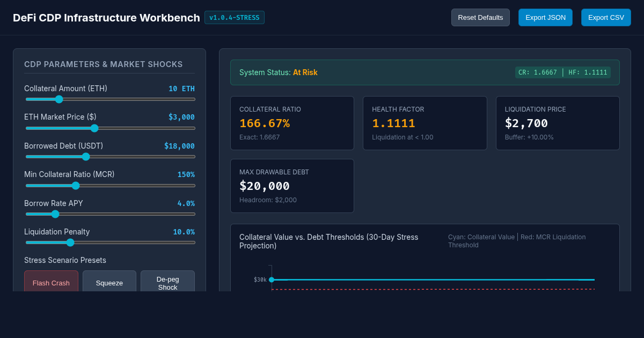
Task: Click the chart title Collateral Value vs. Debt Thresholds
Action: click(x=328, y=241)
